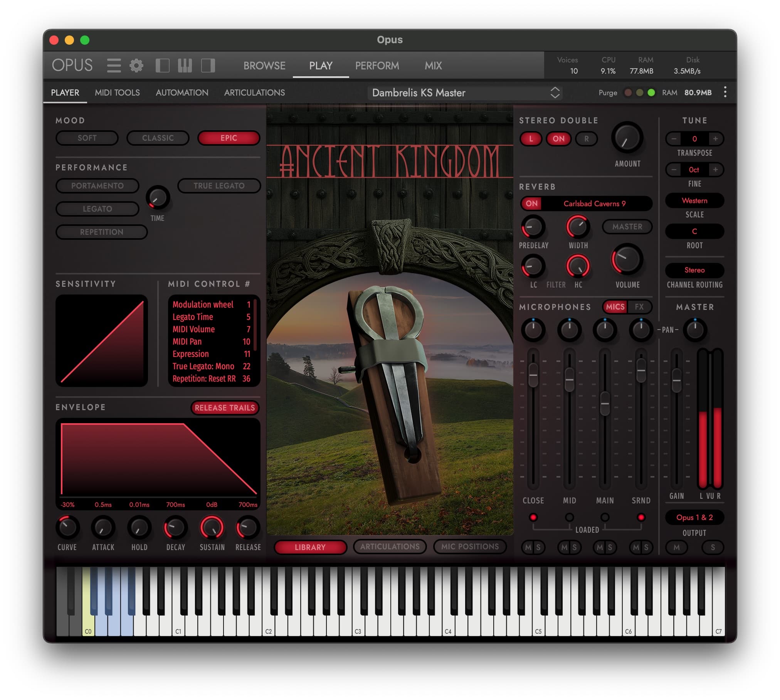Image resolution: width=780 pixels, height=700 pixels.
Task: Click the Main microphone volume fader
Action: point(605,404)
